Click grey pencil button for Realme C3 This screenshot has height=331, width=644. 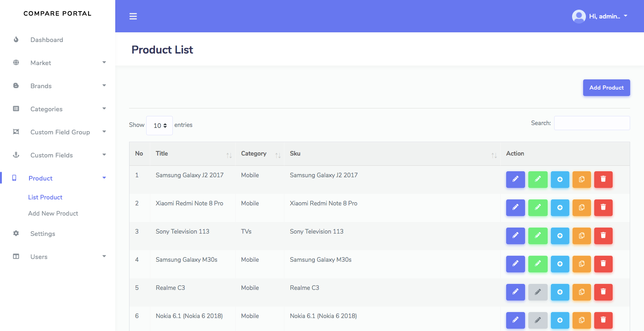(538, 292)
